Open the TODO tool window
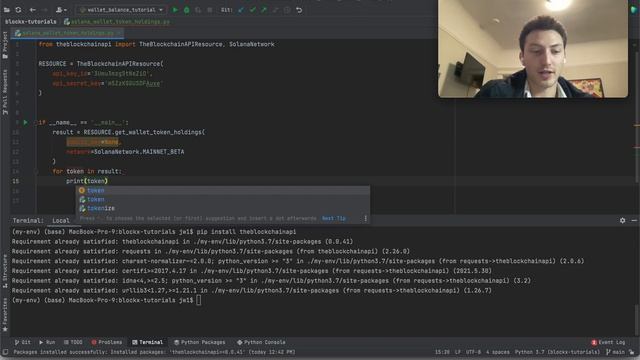The height and width of the screenshot is (360, 640). [73, 342]
